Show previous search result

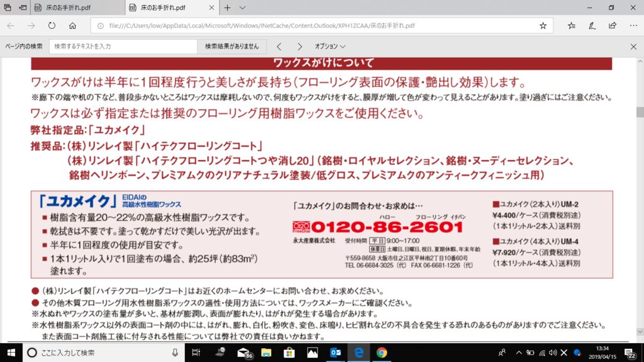pos(279,47)
